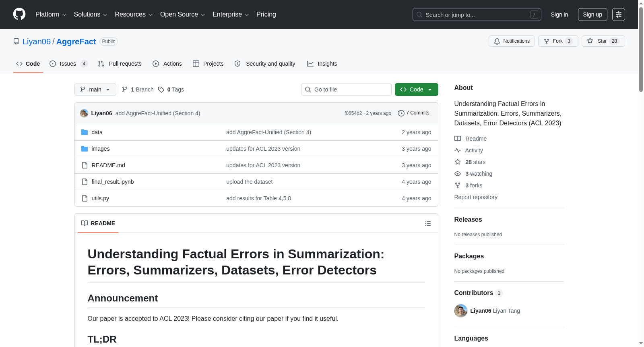The width and height of the screenshot is (644, 347).
Task: Open the Releases section heading
Action: tap(468, 220)
